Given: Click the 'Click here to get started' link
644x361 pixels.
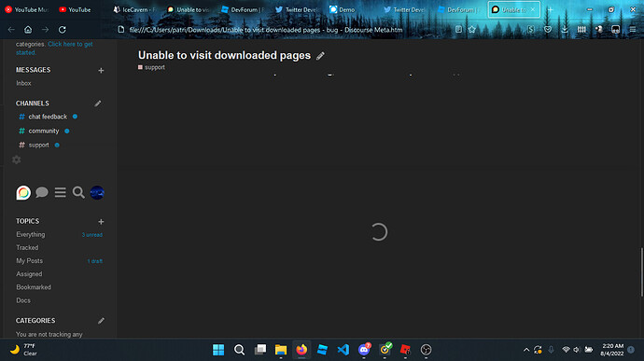Looking at the screenshot, I should [x=54, y=49].
